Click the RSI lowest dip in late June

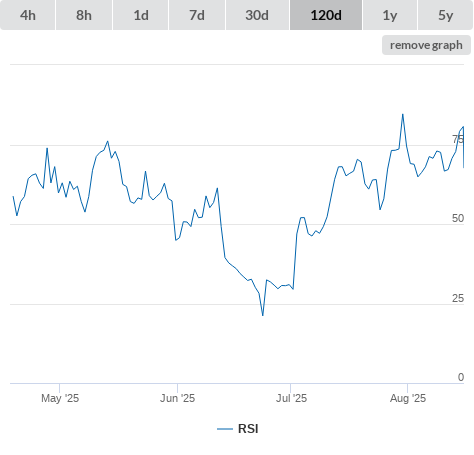[263, 315]
